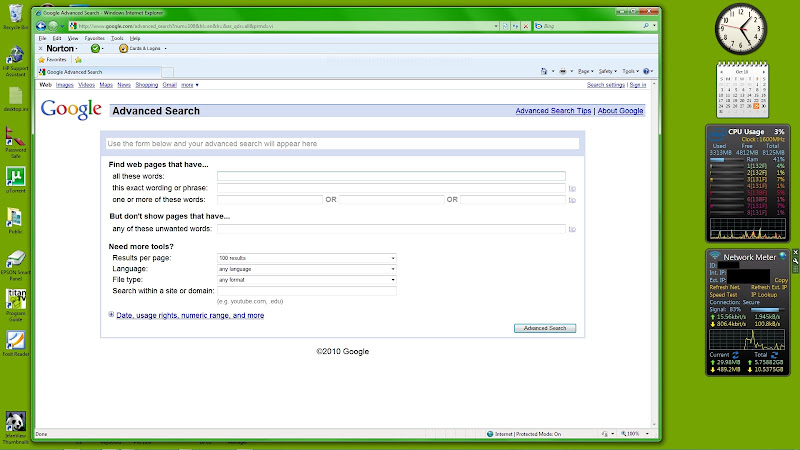This screenshot has height=450, width=800.
Task: Close the Norton toolbar with its X
Action: point(41,48)
